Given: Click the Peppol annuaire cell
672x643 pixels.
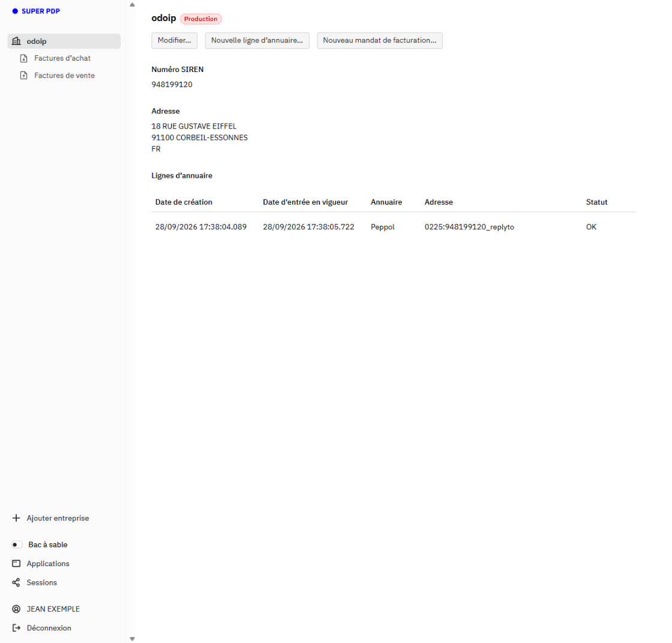Looking at the screenshot, I should 382,227.
